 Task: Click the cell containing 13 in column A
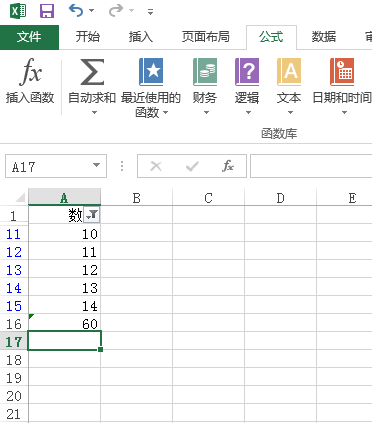[x=64, y=288]
